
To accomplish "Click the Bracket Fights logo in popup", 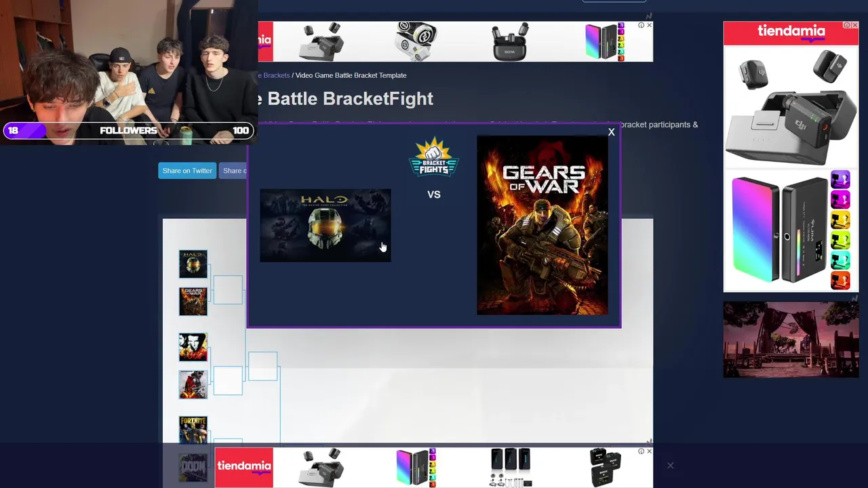I will tap(434, 157).
